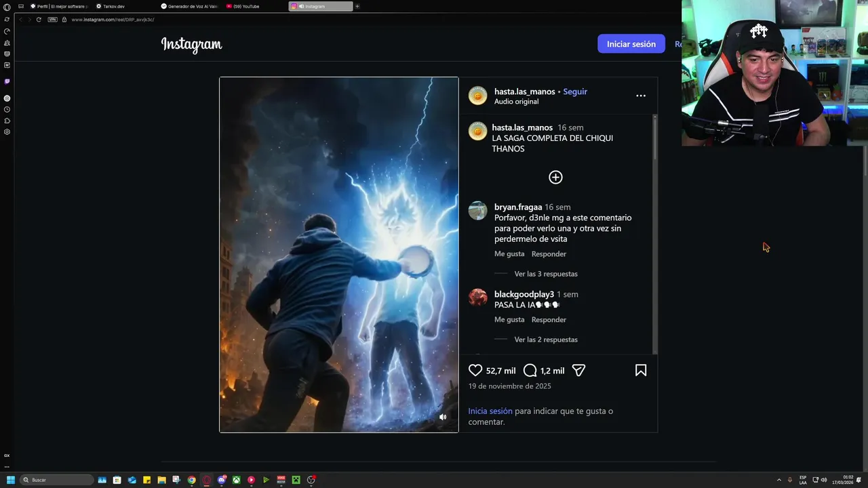Click Me gusta under bryan.fragaa comment

(509, 254)
